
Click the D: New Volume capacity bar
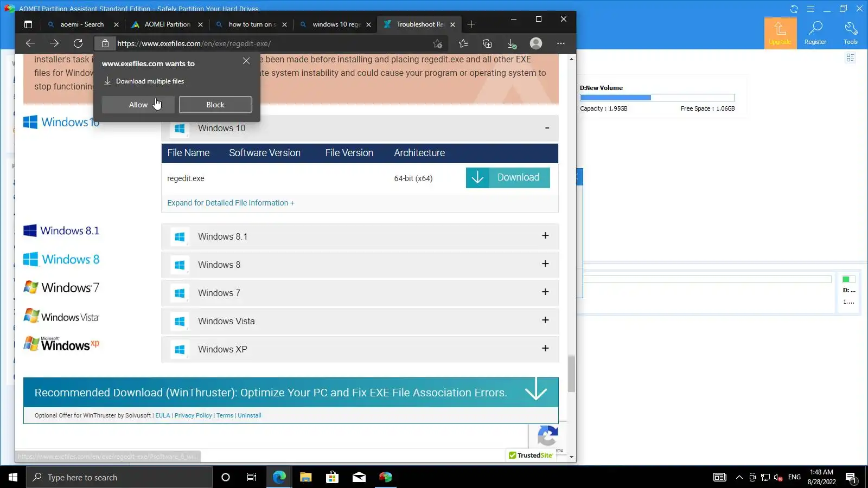click(658, 98)
